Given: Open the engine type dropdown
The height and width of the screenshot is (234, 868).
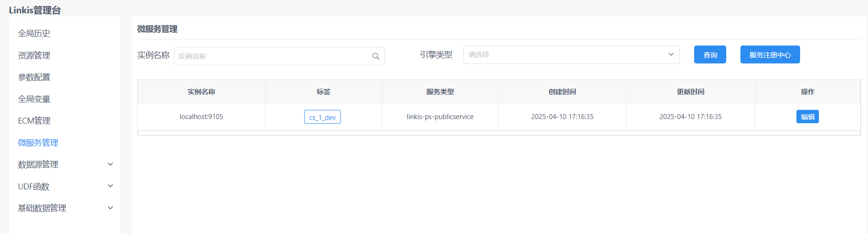Looking at the screenshot, I should click(571, 55).
